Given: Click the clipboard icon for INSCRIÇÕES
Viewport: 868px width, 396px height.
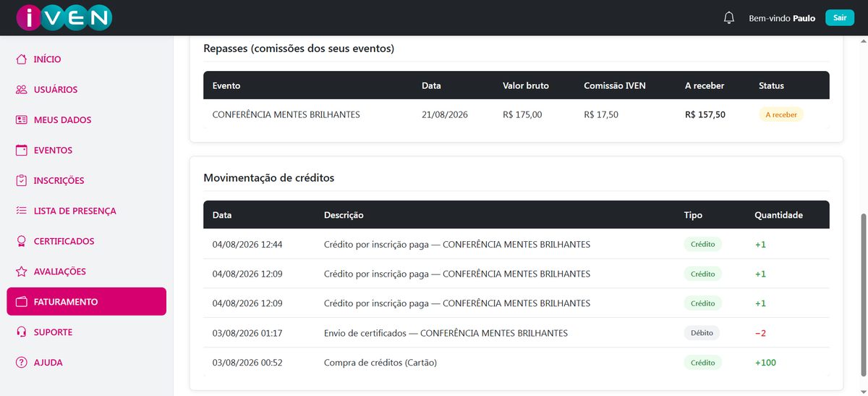Looking at the screenshot, I should point(21,180).
